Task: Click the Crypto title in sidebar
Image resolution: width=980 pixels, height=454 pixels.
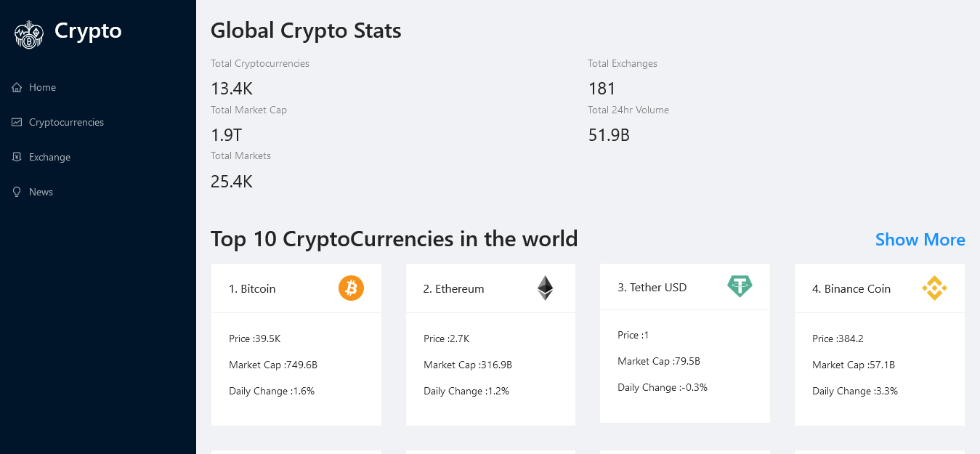Action: click(x=88, y=31)
